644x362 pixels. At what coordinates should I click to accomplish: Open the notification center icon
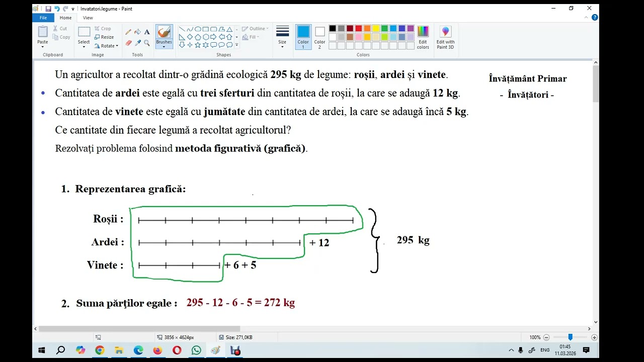(x=586, y=350)
